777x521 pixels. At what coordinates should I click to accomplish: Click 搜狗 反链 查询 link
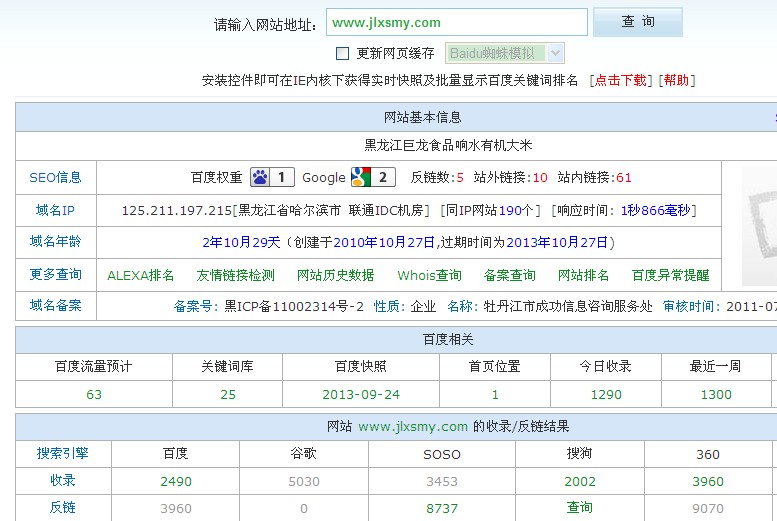pyautogui.click(x=580, y=507)
